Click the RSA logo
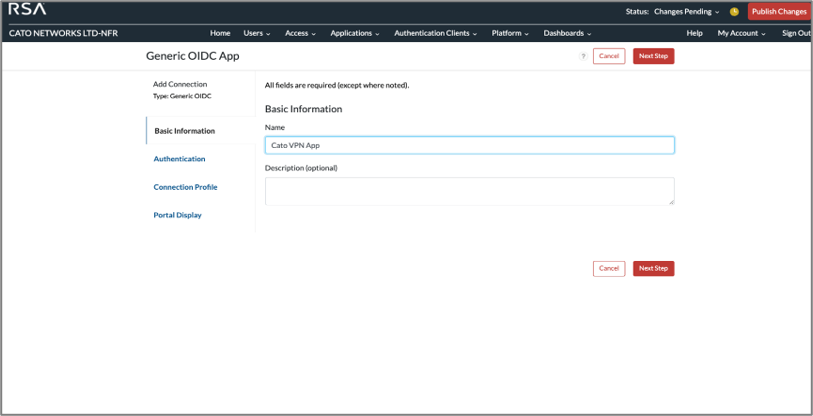This screenshot has width=813, height=416. [27, 9]
